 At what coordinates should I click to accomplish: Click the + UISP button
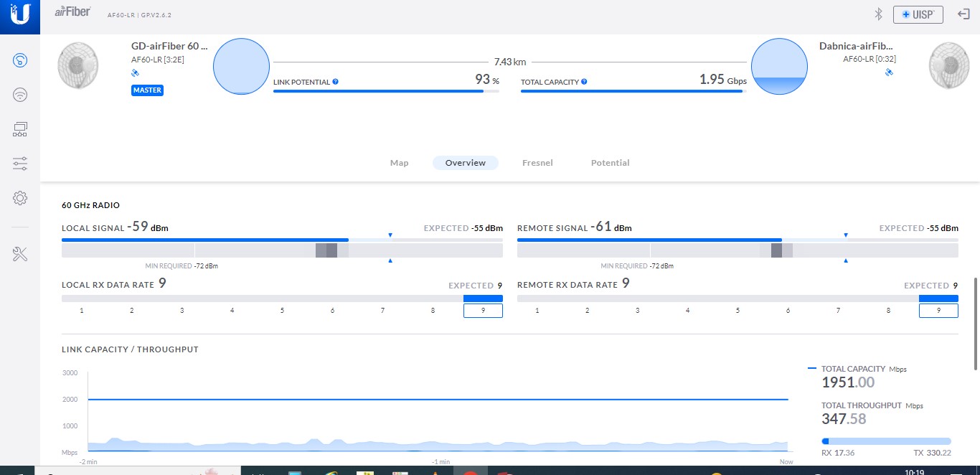[x=918, y=14]
